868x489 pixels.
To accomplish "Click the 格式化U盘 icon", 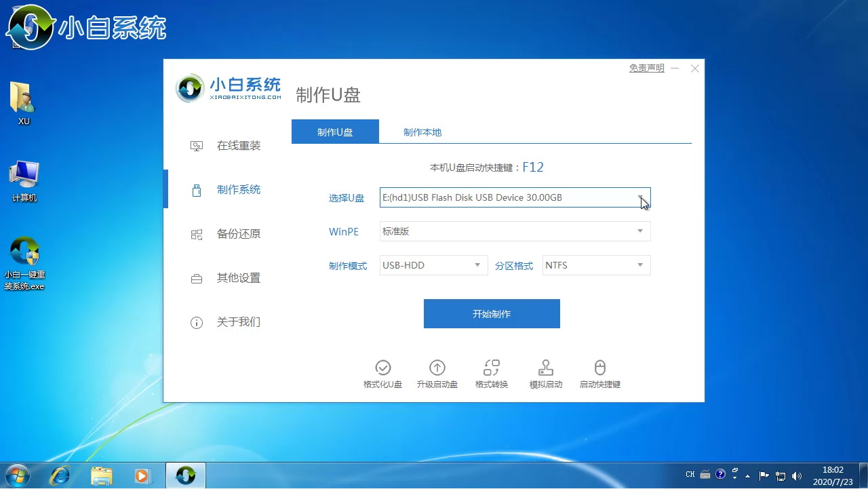I will click(383, 368).
